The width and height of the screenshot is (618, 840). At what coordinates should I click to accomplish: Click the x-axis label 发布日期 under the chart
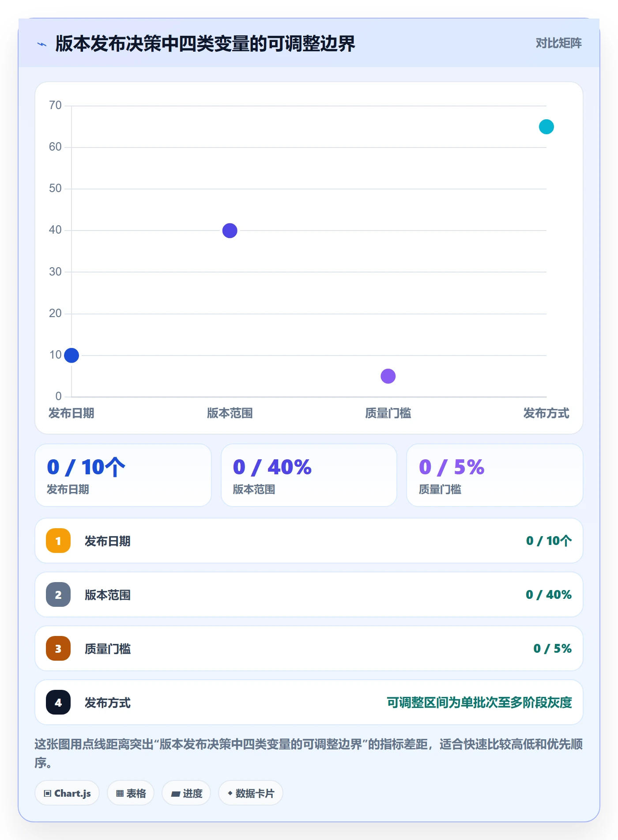72,413
